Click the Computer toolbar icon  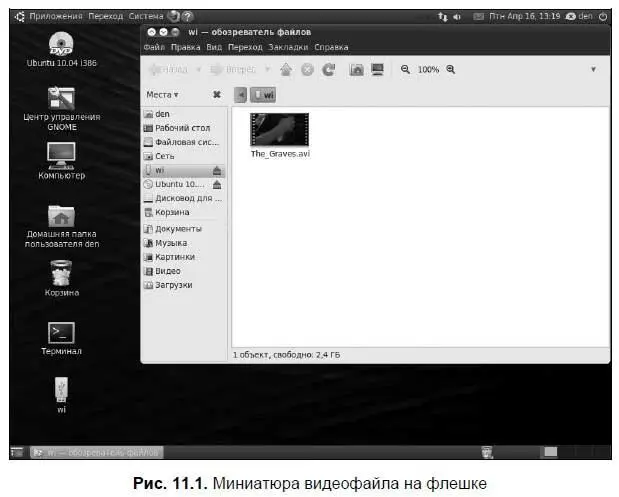coord(377,70)
